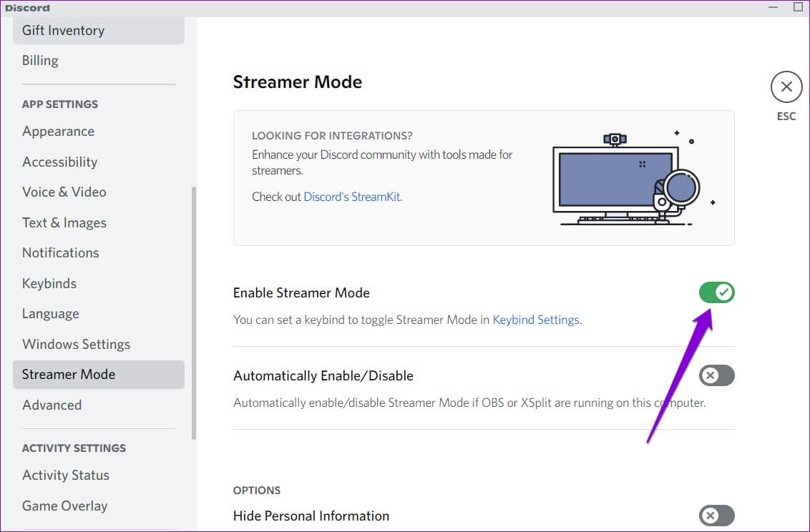Minimize the Discord window
This screenshot has height=532, width=810.
pos(773,7)
